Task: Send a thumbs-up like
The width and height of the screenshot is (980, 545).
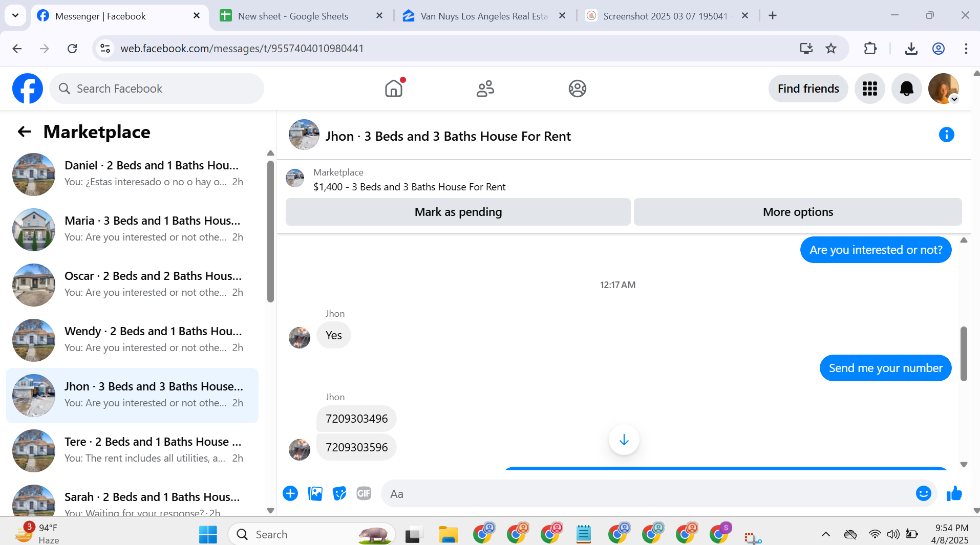Action: coord(954,493)
